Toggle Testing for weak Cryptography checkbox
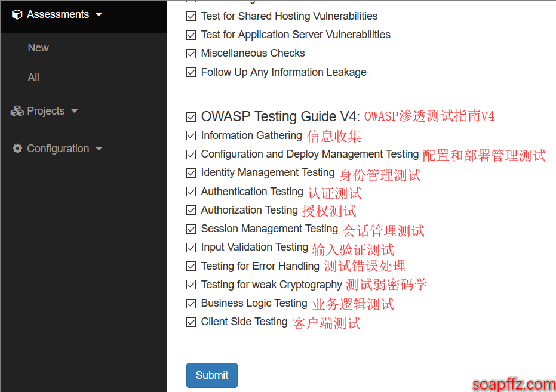This screenshot has height=392, width=556. pyautogui.click(x=191, y=285)
